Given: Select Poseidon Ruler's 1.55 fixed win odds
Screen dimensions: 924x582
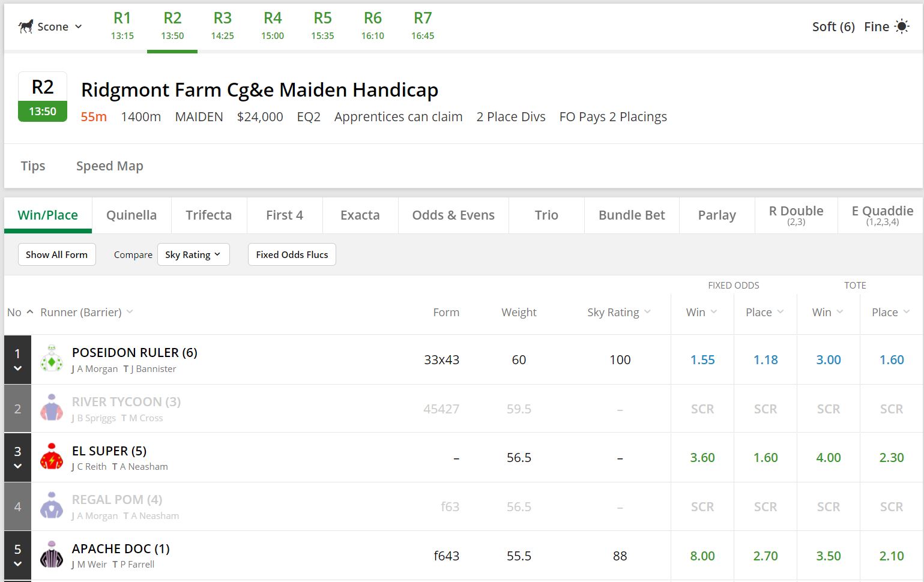Looking at the screenshot, I should [702, 359].
